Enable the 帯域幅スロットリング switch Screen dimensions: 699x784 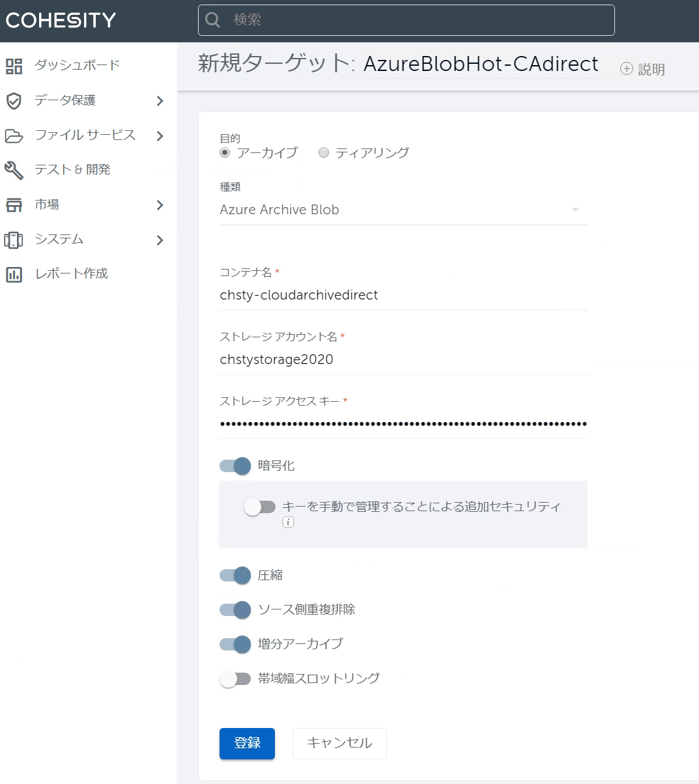[x=235, y=679]
